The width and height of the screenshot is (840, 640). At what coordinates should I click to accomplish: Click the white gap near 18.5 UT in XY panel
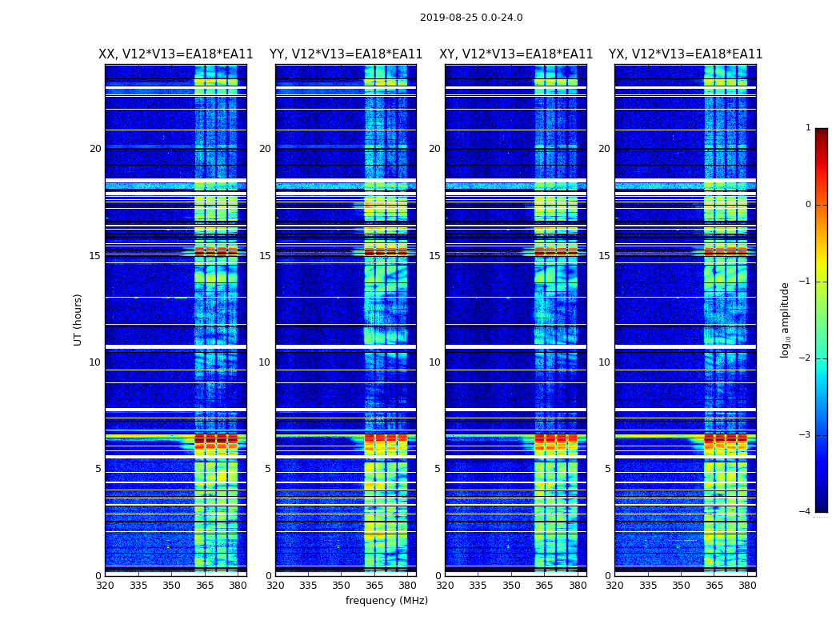516,181
